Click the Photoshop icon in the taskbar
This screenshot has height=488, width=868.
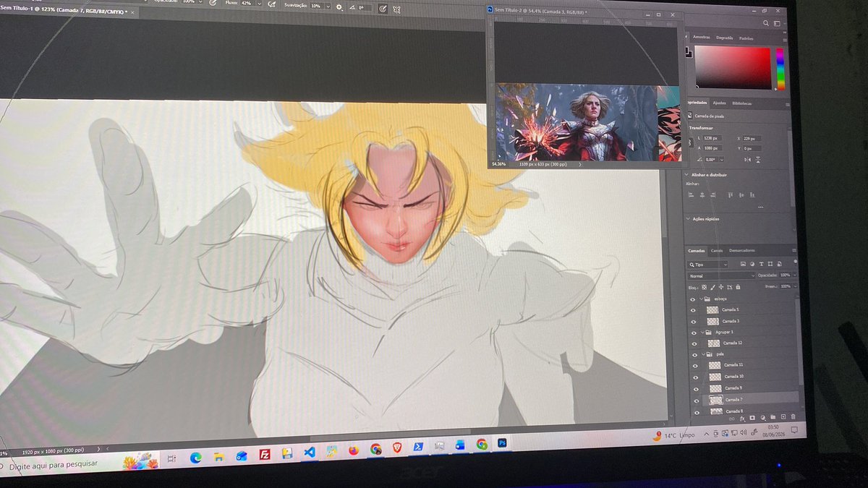click(x=501, y=443)
